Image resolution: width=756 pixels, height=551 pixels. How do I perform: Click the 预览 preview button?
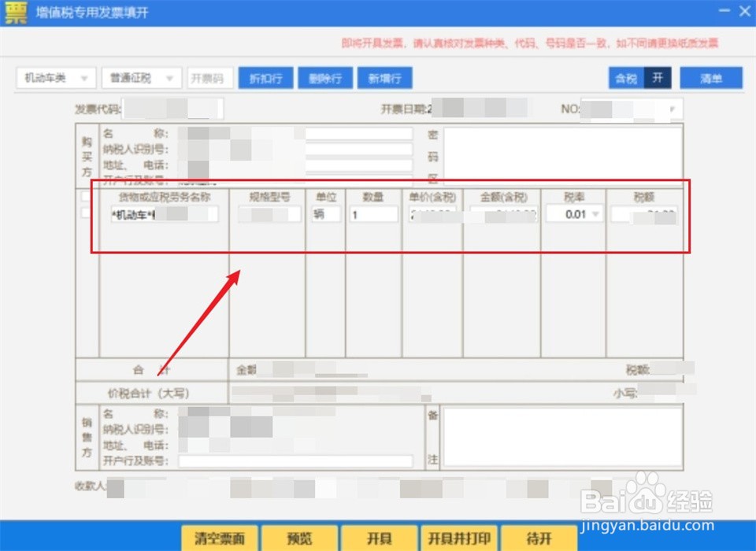299,538
